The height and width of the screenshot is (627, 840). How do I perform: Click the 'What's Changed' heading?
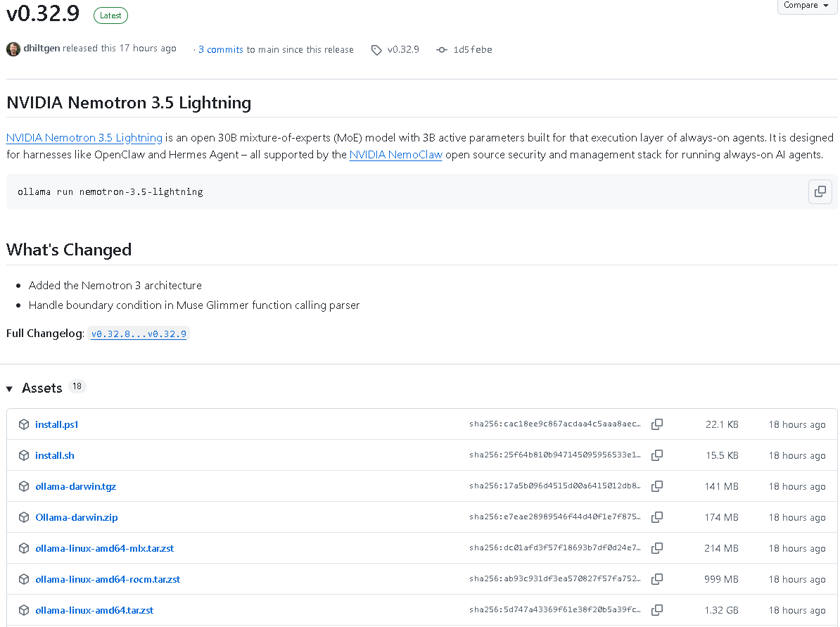pyautogui.click(x=69, y=250)
